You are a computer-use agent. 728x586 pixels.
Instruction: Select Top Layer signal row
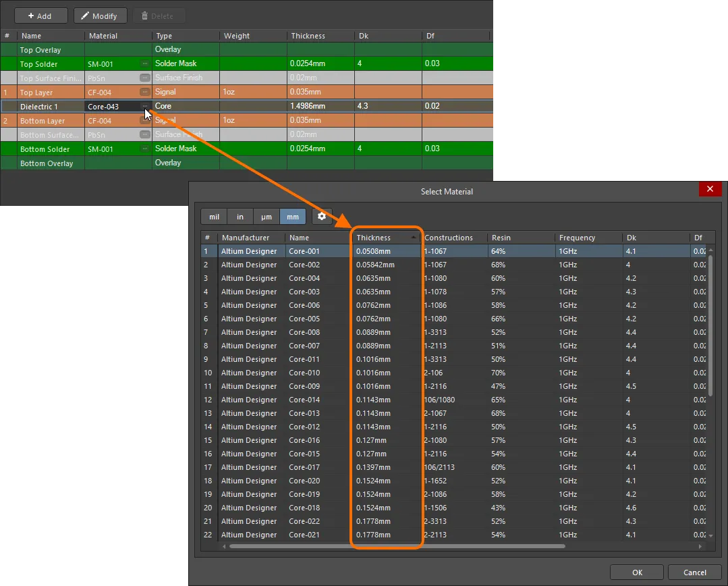[x=246, y=92]
